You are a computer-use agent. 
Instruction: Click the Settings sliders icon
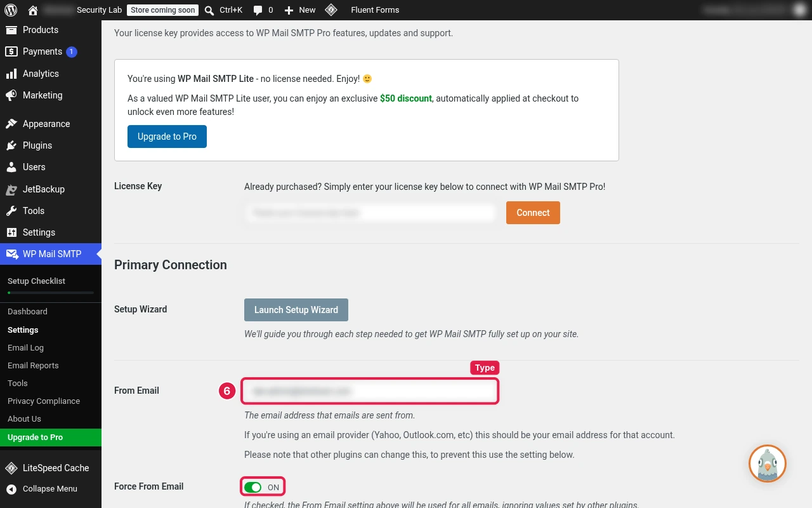click(11, 232)
